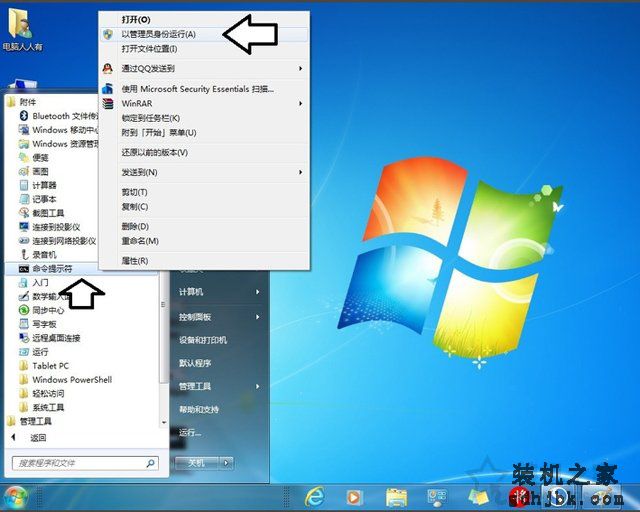Open the 计算器 calculator icon
This screenshot has height=512, width=640.
click(x=24, y=185)
